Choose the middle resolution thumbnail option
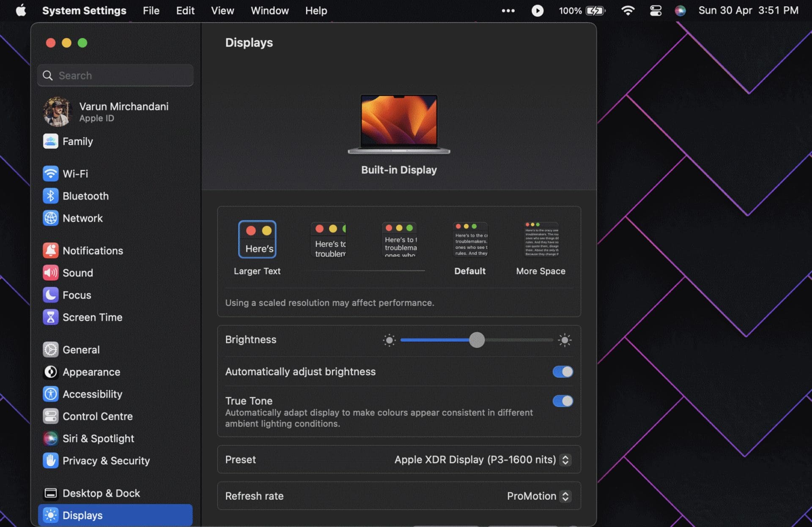 pos(399,240)
